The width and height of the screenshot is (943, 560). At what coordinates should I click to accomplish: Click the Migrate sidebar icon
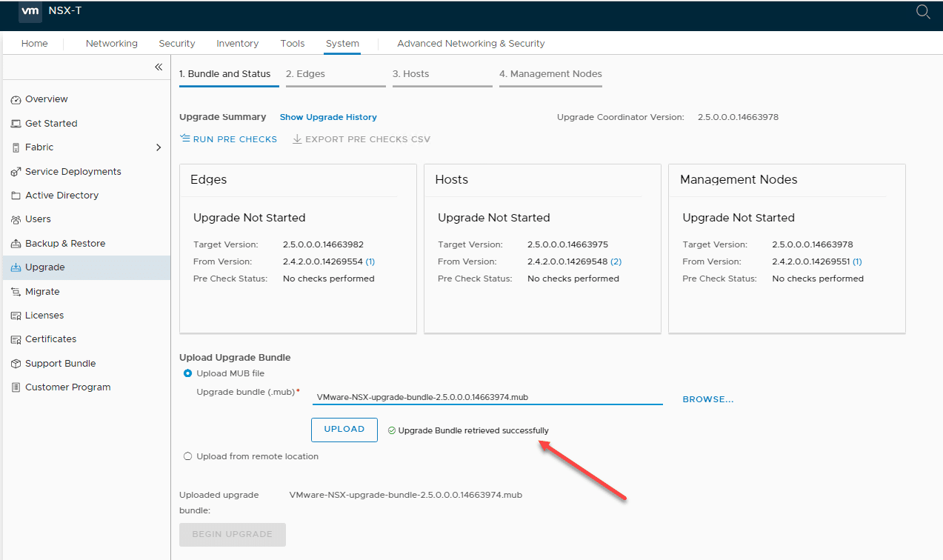(x=15, y=291)
